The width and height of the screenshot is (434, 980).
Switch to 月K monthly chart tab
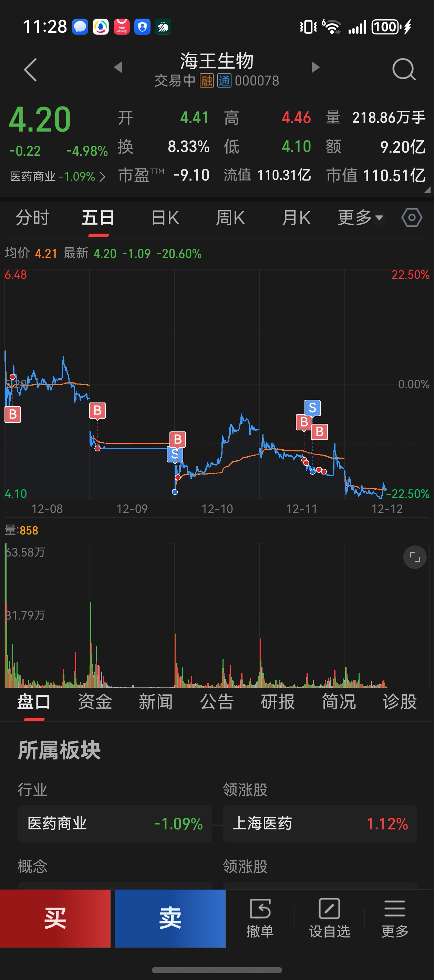point(296,218)
